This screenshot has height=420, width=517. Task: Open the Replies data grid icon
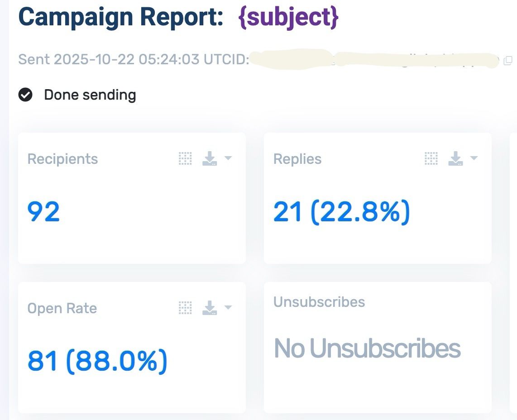click(x=431, y=158)
